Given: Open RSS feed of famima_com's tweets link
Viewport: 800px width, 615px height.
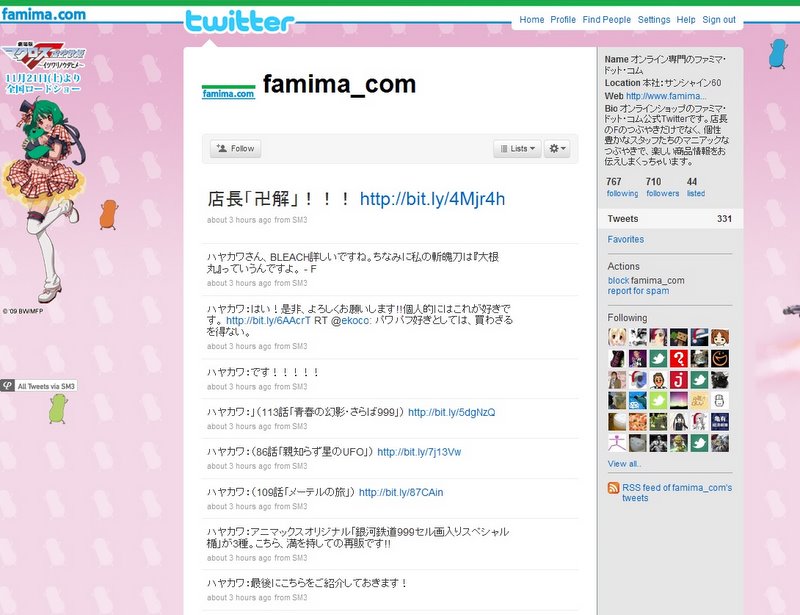Looking at the screenshot, I should click(x=677, y=493).
